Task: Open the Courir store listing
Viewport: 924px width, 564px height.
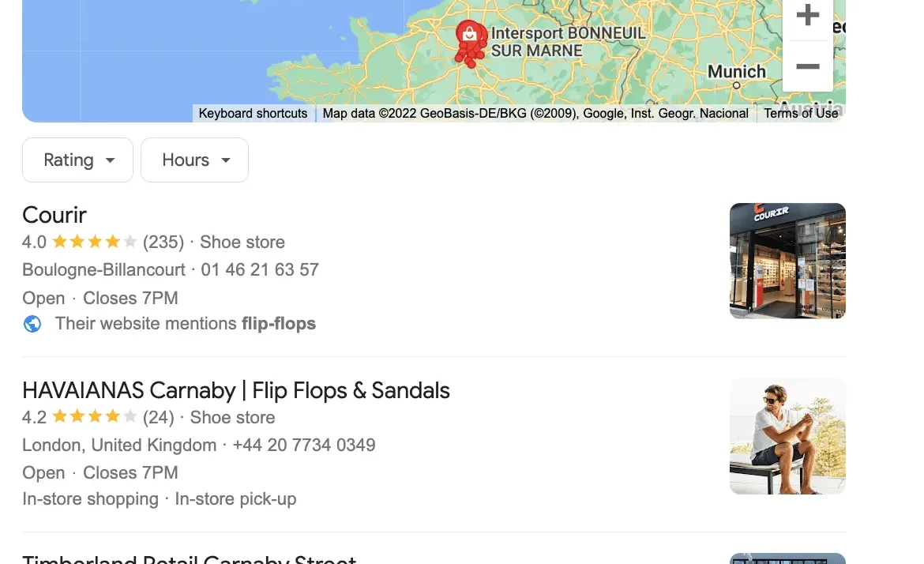Action: 54,215
